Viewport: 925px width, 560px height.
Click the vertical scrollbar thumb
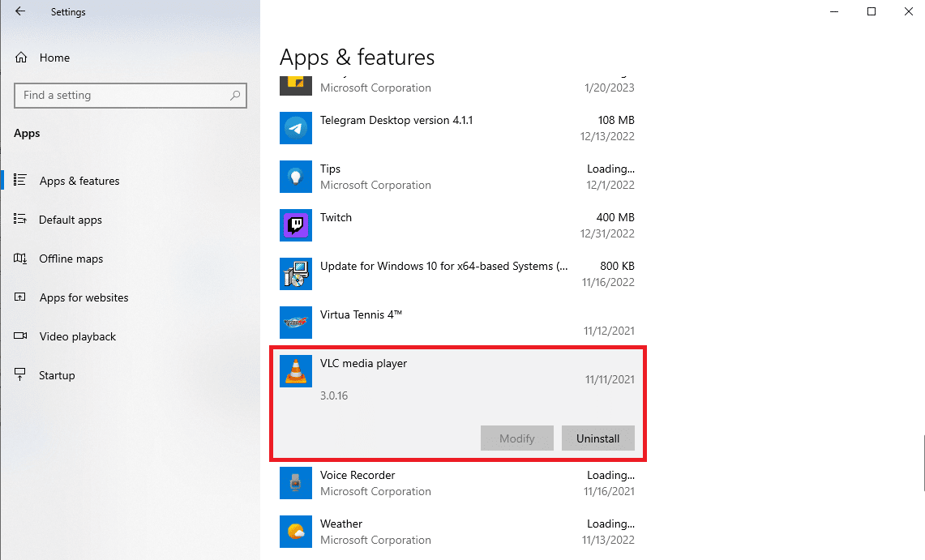click(x=923, y=464)
